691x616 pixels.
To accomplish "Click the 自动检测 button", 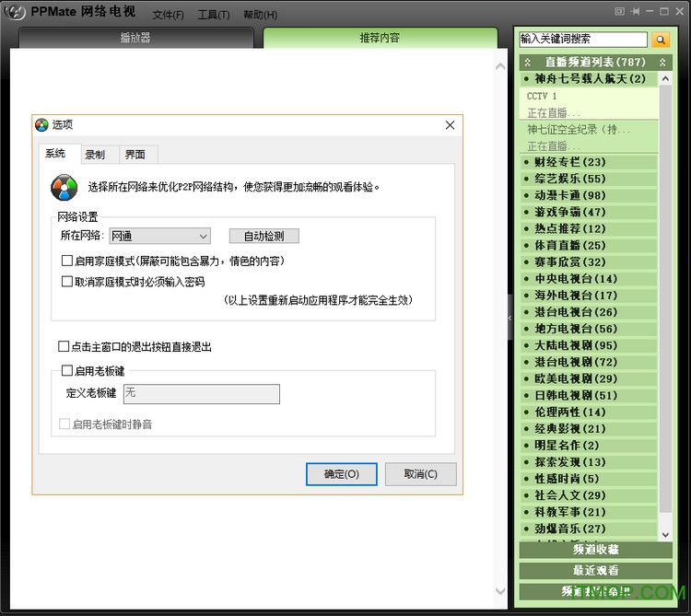I will (x=264, y=236).
